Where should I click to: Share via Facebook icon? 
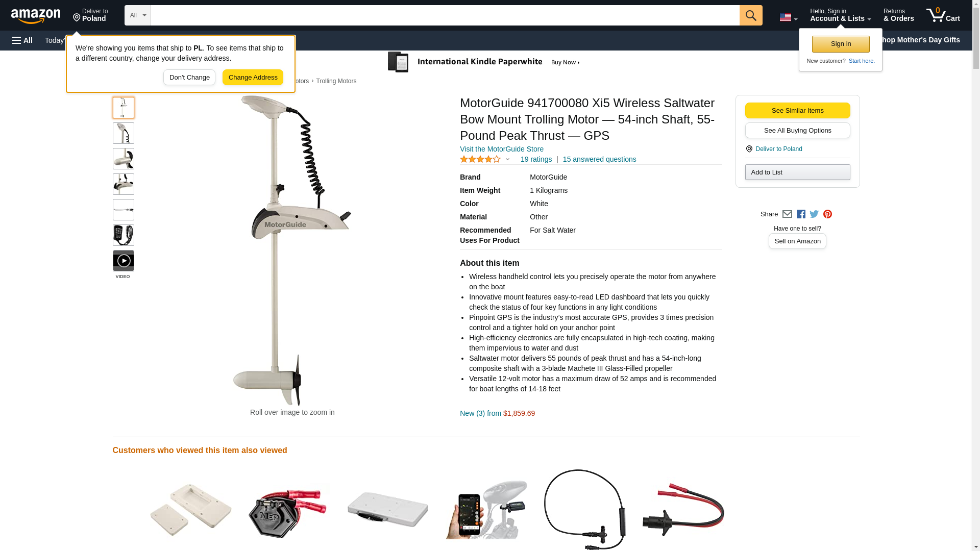click(x=800, y=214)
